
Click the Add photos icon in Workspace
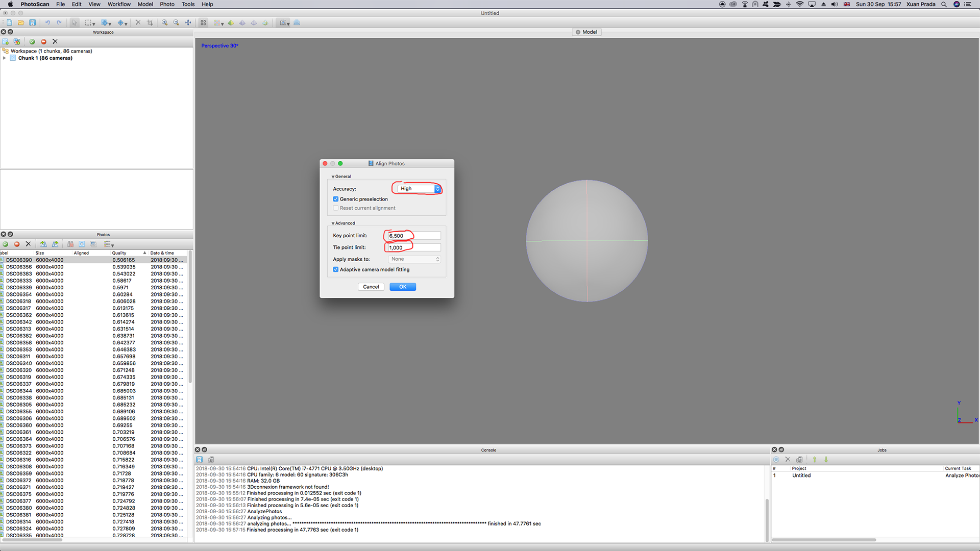(x=17, y=41)
